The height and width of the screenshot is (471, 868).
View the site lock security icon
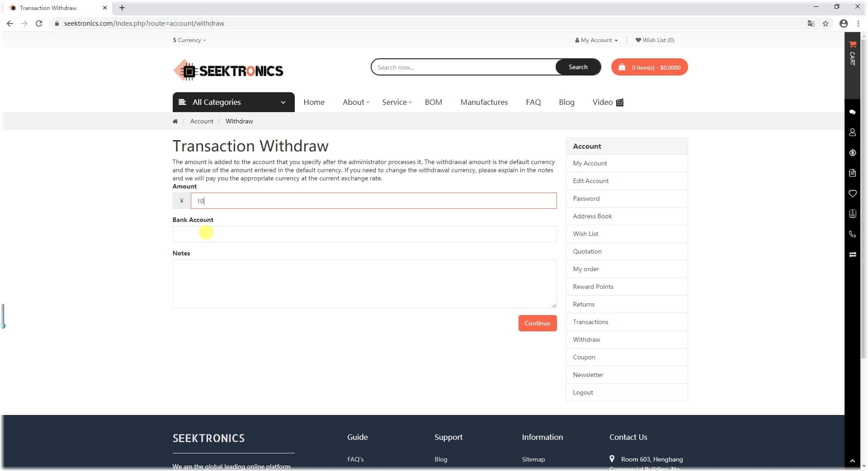pyautogui.click(x=57, y=24)
